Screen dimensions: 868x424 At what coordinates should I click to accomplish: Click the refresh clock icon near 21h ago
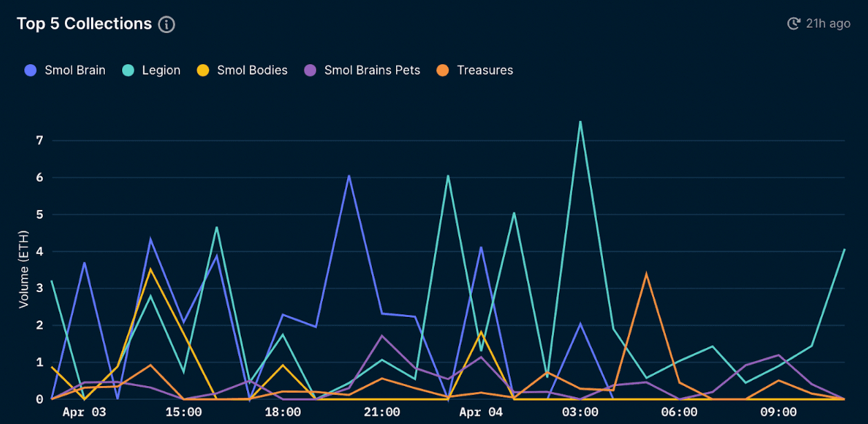(x=793, y=24)
